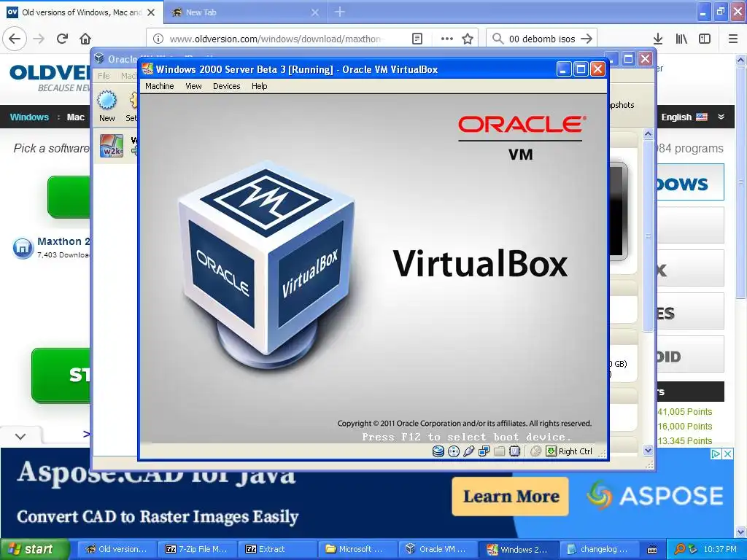The width and height of the screenshot is (747, 560).
Task: Click the virtualization features status icon
Action: coord(514,451)
